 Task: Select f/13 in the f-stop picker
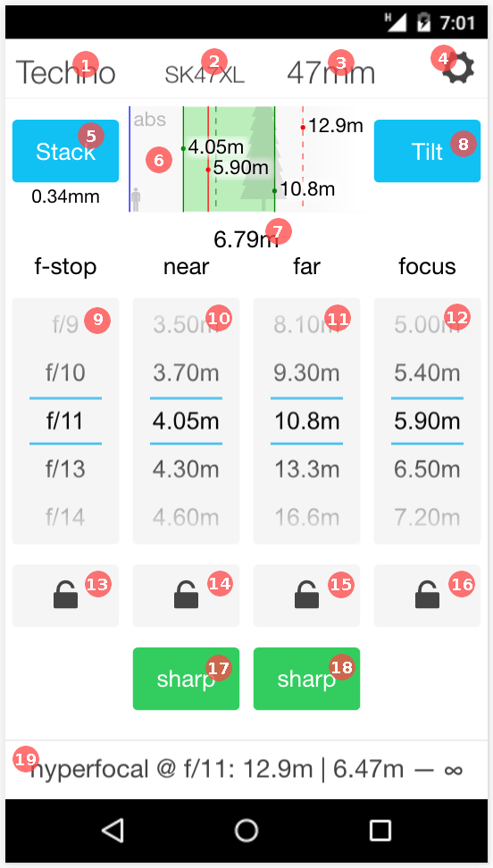tap(65, 470)
